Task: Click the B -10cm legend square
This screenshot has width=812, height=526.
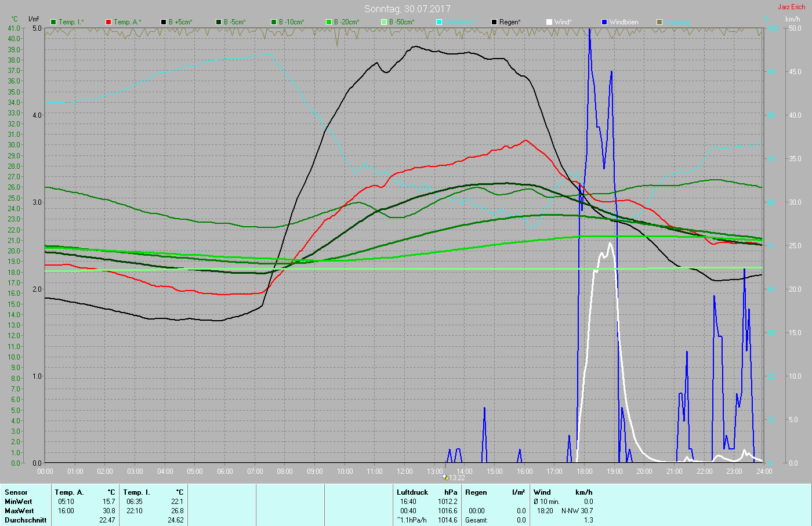Action: [x=274, y=22]
